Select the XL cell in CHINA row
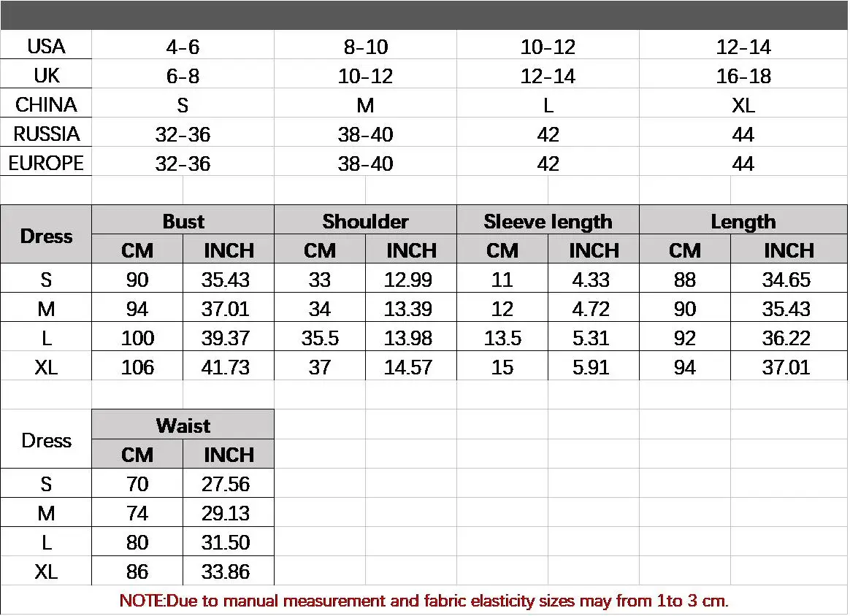850x616 pixels. [x=743, y=106]
